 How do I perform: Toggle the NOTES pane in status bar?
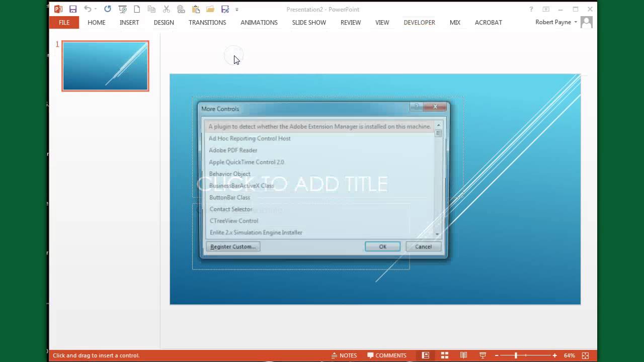[x=344, y=355]
